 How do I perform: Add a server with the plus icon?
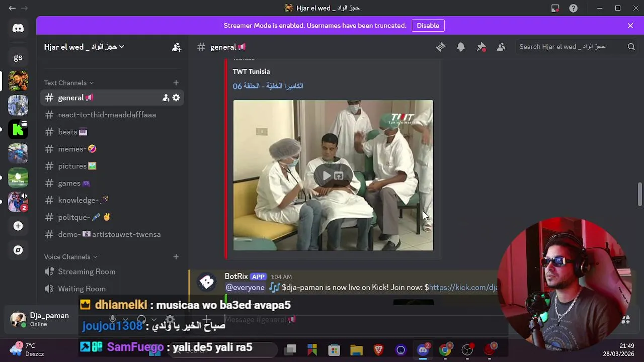18,226
